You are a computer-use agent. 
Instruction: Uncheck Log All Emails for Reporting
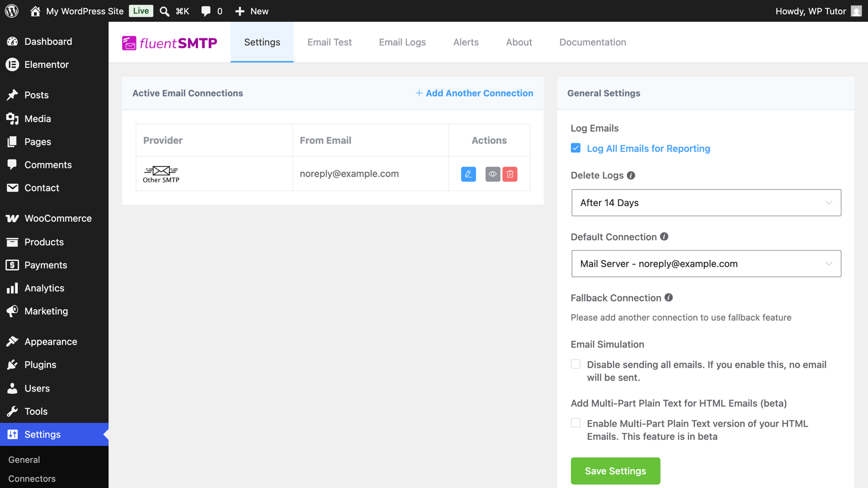[x=576, y=148]
